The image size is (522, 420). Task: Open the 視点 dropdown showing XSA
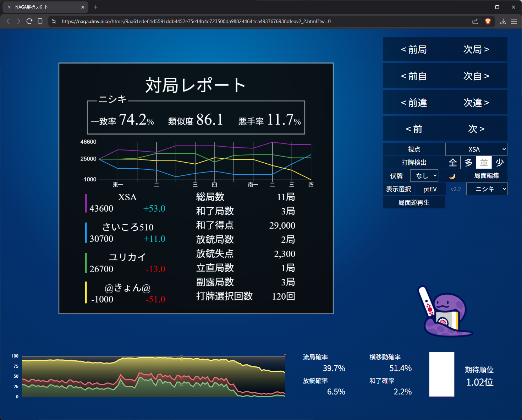pos(476,149)
